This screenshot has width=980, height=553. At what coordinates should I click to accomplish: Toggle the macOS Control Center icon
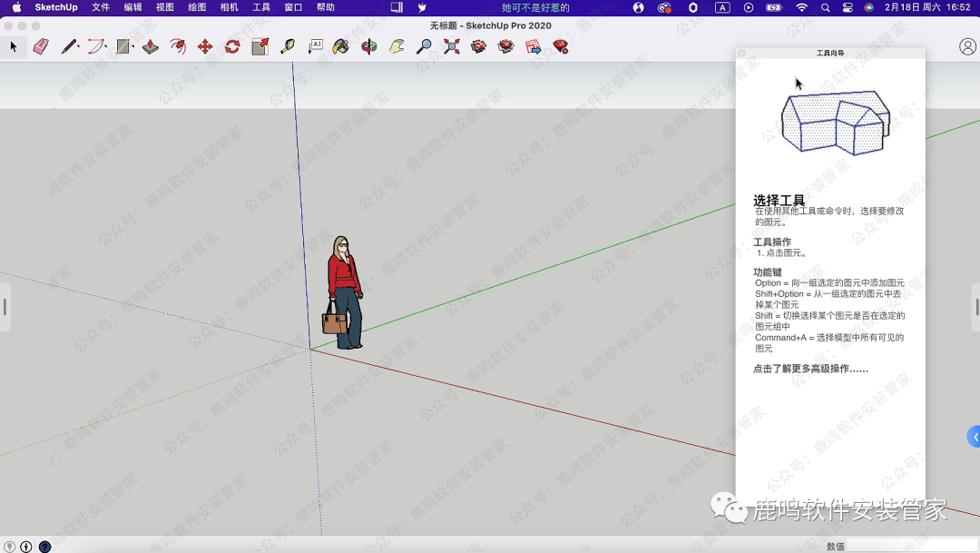848,7
